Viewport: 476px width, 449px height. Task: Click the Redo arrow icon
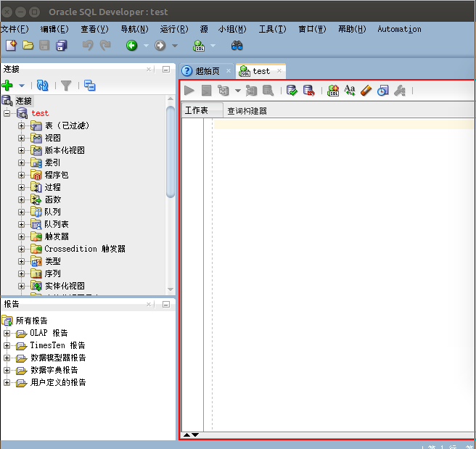[105, 46]
